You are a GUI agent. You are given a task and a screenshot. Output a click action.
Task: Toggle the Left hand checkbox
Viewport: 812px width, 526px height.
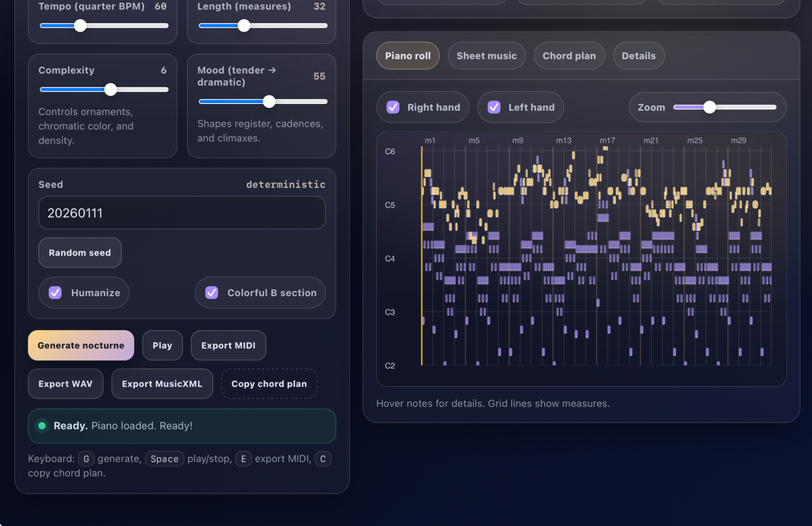(494, 107)
